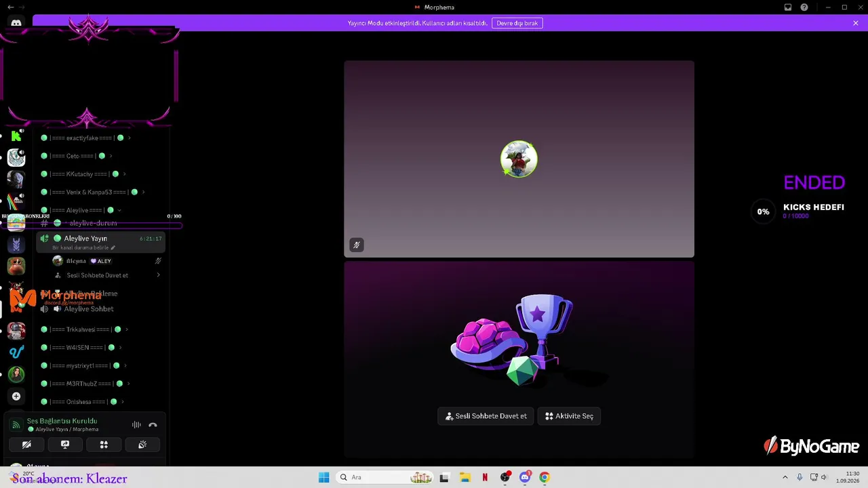868x488 pixels.
Task: Dismiss the streamer mode notice banner
Action: [x=856, y=23]
